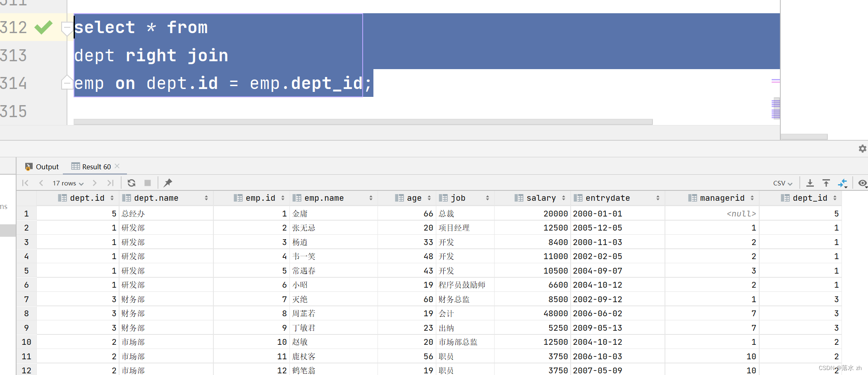Viewport: 868px width, 375px height.
Task: Click the job cell 市场部总监
Action: tap(465, 342)
